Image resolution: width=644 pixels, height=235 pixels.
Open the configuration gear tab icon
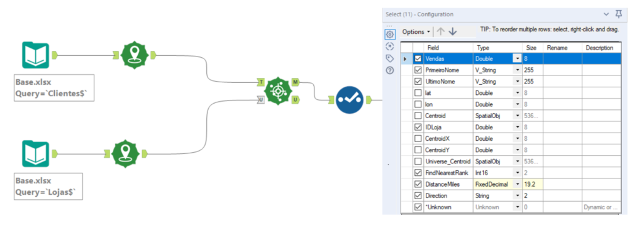390,35
